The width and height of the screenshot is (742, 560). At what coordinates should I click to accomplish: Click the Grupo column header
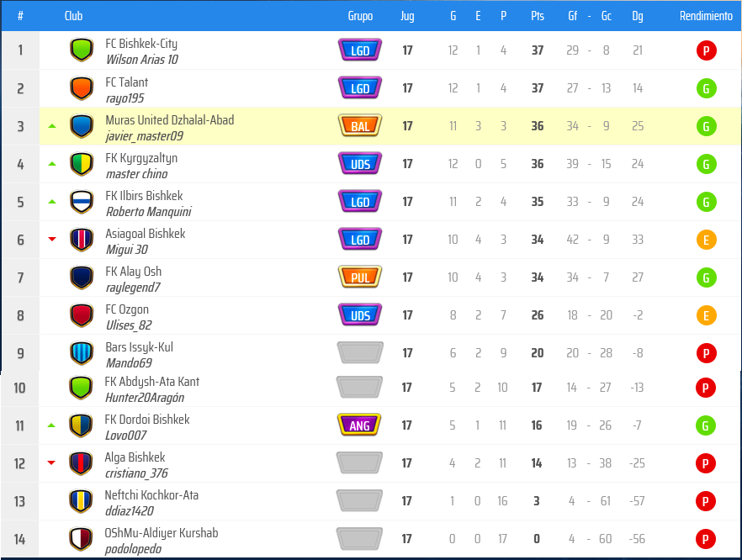pyautogui.click(x=360, y=16)
